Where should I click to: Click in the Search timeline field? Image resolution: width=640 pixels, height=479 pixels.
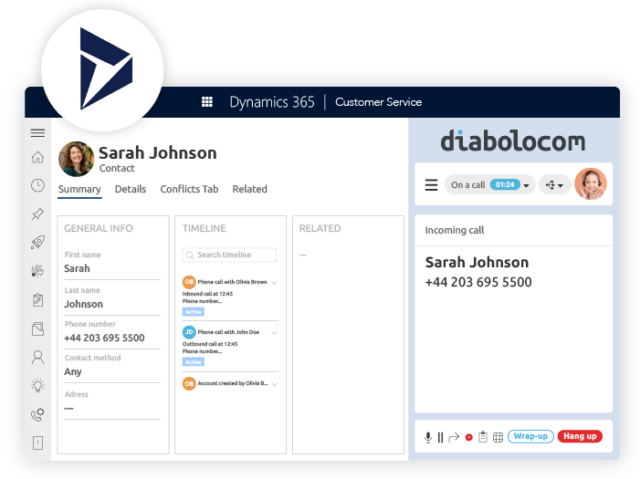tap(229, 255)
